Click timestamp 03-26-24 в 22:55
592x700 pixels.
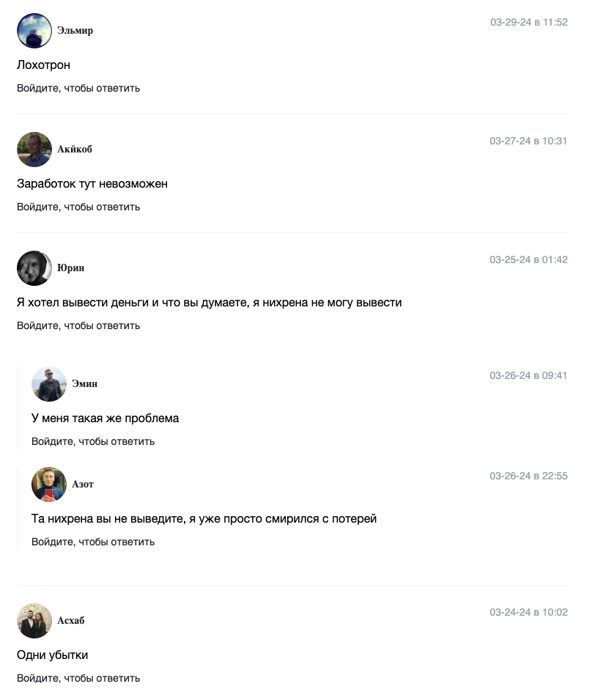click(528, 476)
